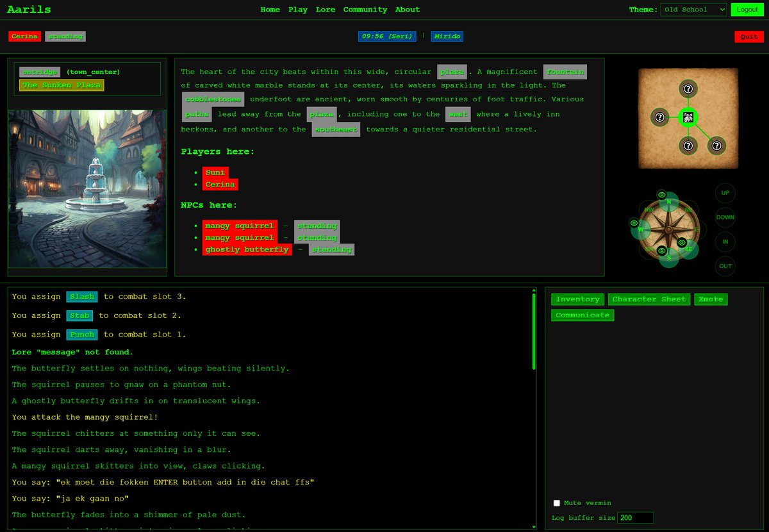Open the Community menu item
Viewport: 769px width, 532px height.
tap(365, 10)
